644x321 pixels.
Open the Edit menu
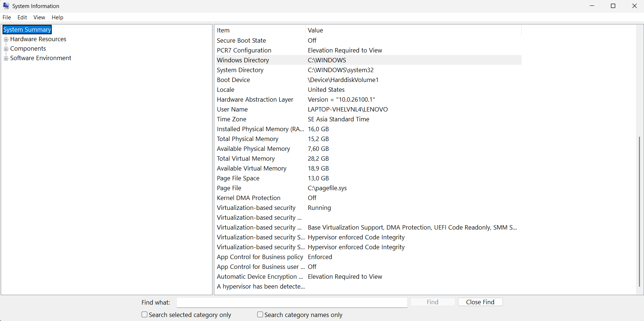(22, 17)
